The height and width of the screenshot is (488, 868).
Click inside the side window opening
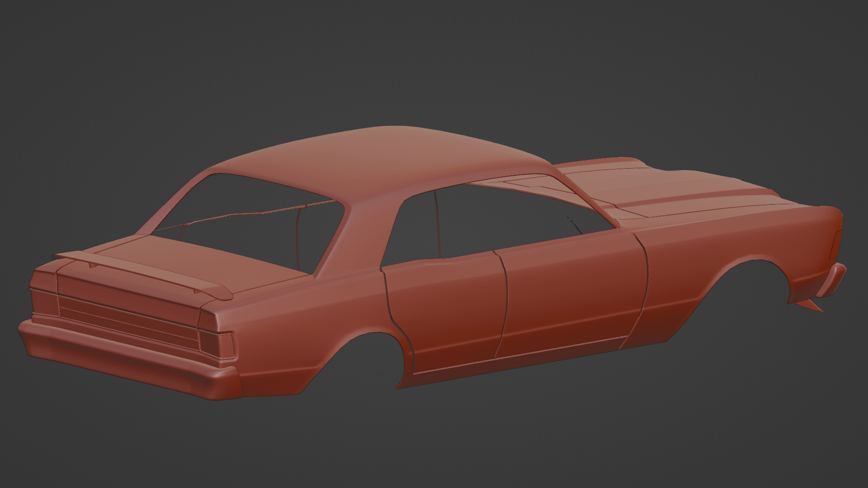497,217
